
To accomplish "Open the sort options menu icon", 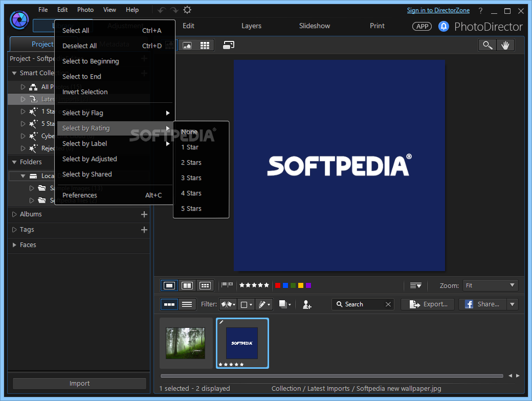I will 415,285.
